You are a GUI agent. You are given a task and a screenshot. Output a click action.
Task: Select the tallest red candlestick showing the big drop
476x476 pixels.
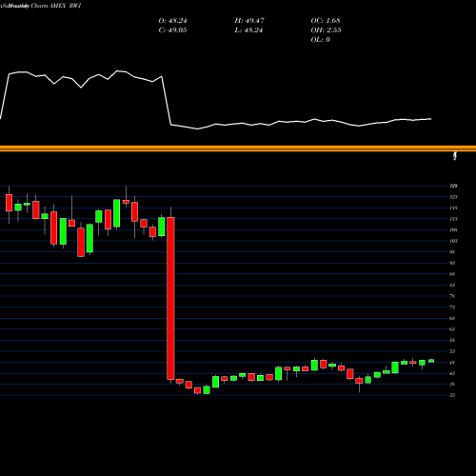170,298
